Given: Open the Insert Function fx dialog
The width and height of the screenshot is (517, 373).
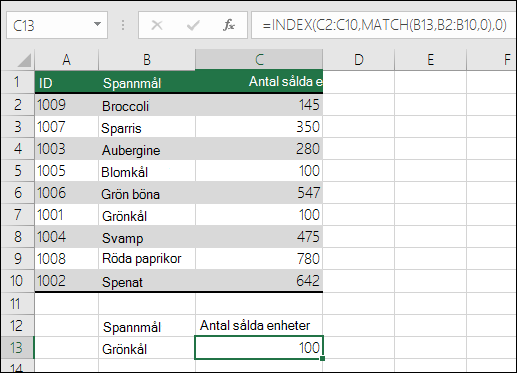Looking at the screenshot, I should [x=229, y=25].
